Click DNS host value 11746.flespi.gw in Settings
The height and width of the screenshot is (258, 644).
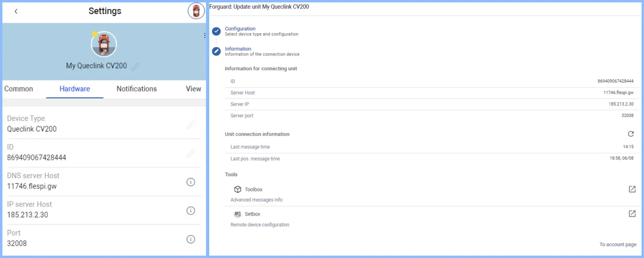click(x=32, y=186)
